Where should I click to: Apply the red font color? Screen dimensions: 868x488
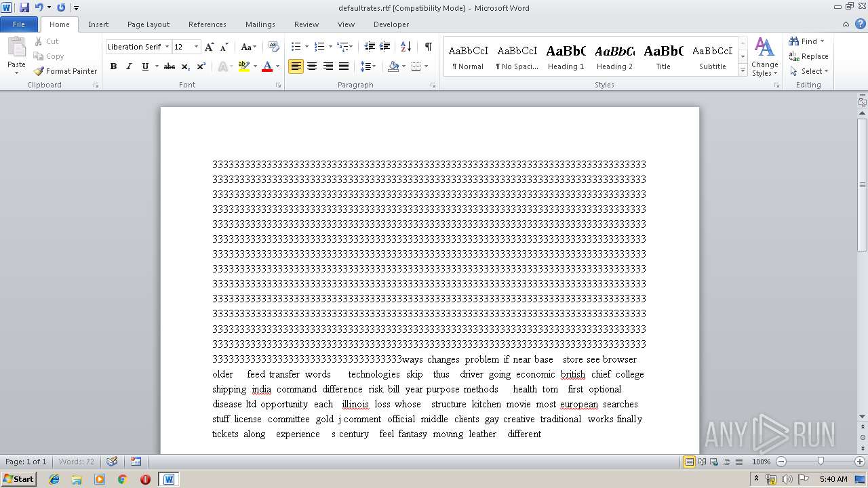pos(267,66)
